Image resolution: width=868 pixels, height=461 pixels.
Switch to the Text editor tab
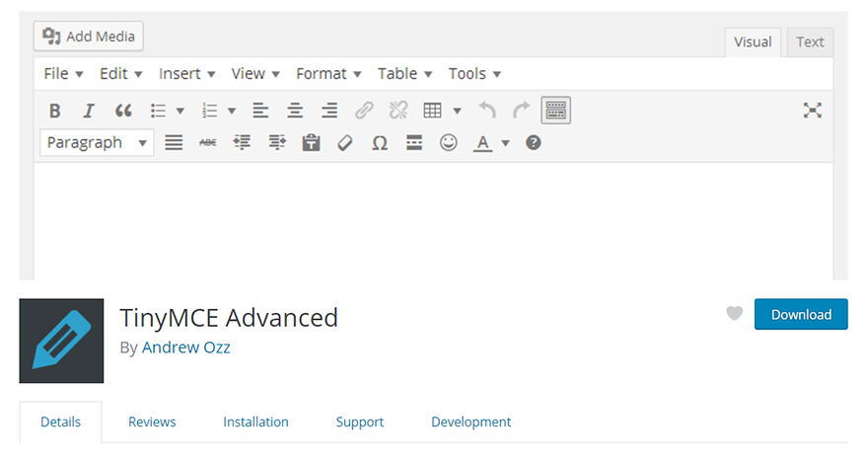(x=810, y=41)
